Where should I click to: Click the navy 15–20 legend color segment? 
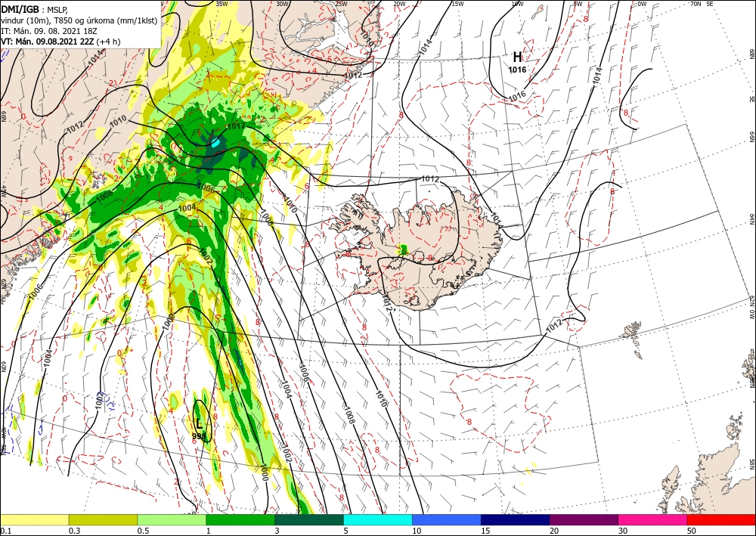click(x=516, y=519)
